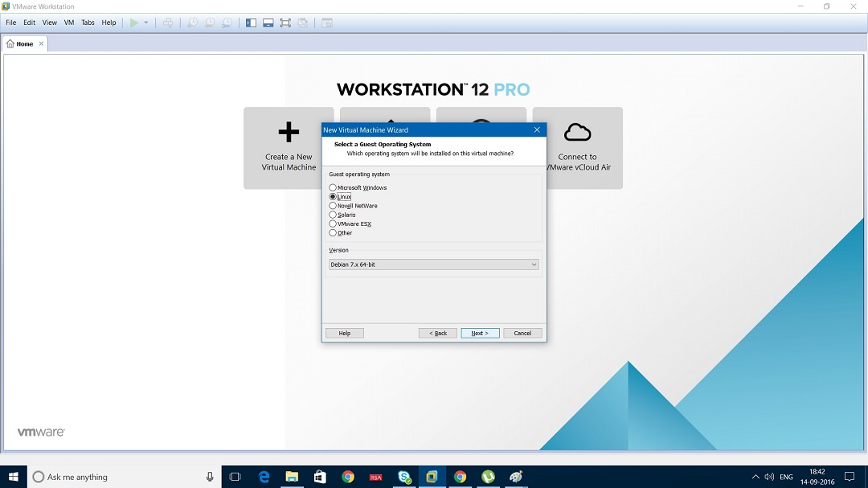Screen dimensions: 868x488
Task: Open the RSA taskbar icon
Action: pos(376,477)
